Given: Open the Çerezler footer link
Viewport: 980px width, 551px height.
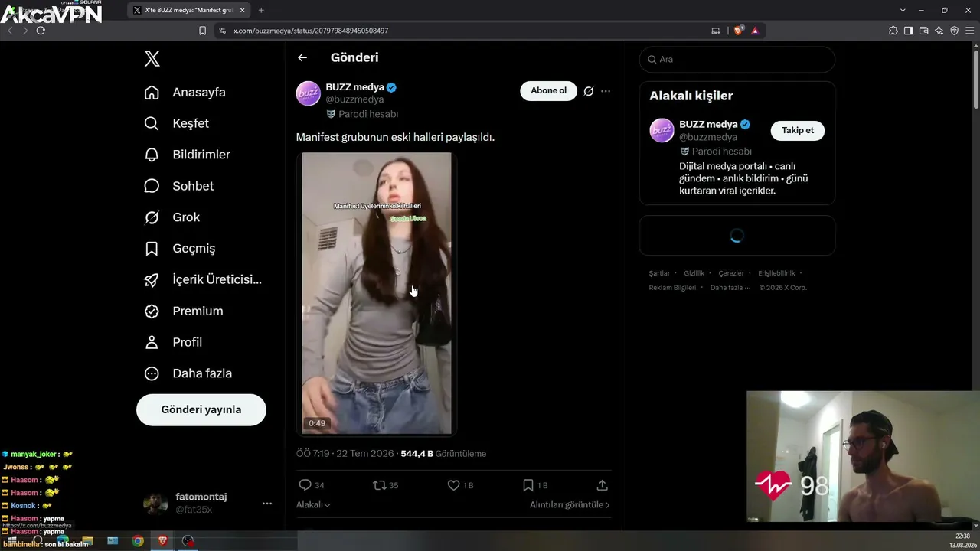Looking at the screenshot, I should [731, 273].
